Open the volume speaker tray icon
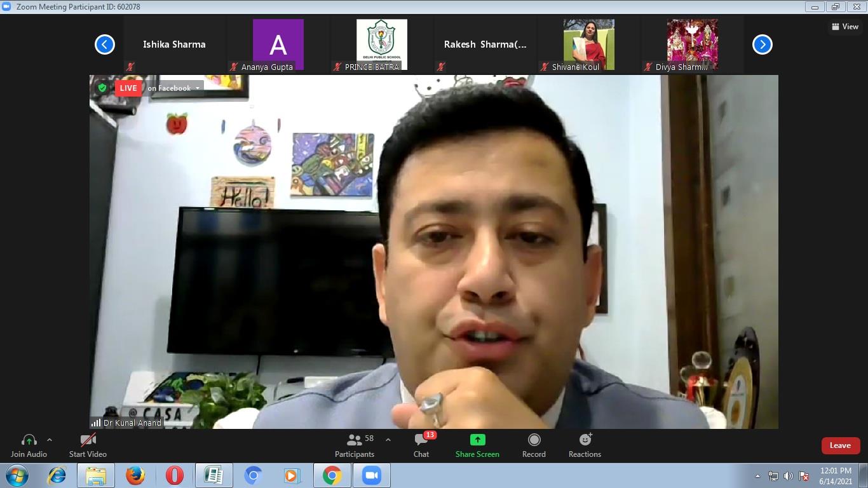This screenshot has width=868, height=488. [x=789, y=476]
